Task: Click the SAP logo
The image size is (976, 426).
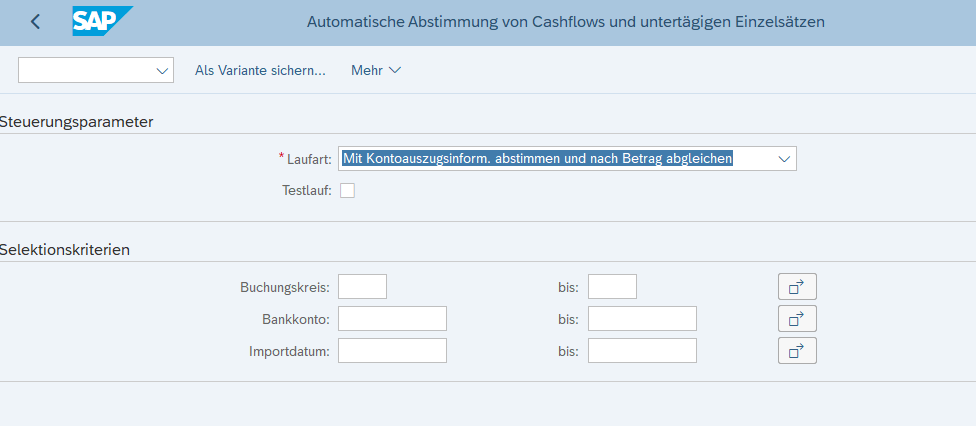Action: (102, 21)
